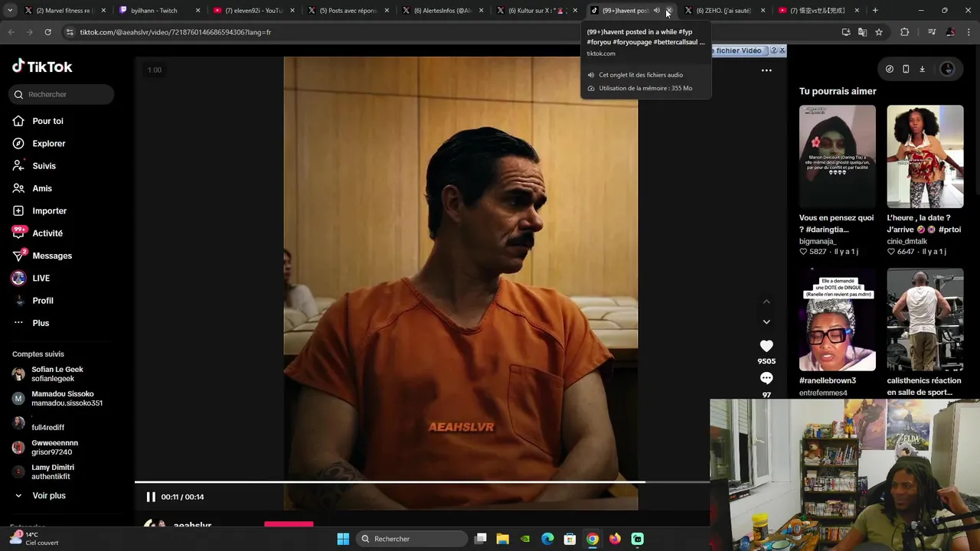
Task: Click the help question mark on overlay bar
Action: tap(773, 51)
